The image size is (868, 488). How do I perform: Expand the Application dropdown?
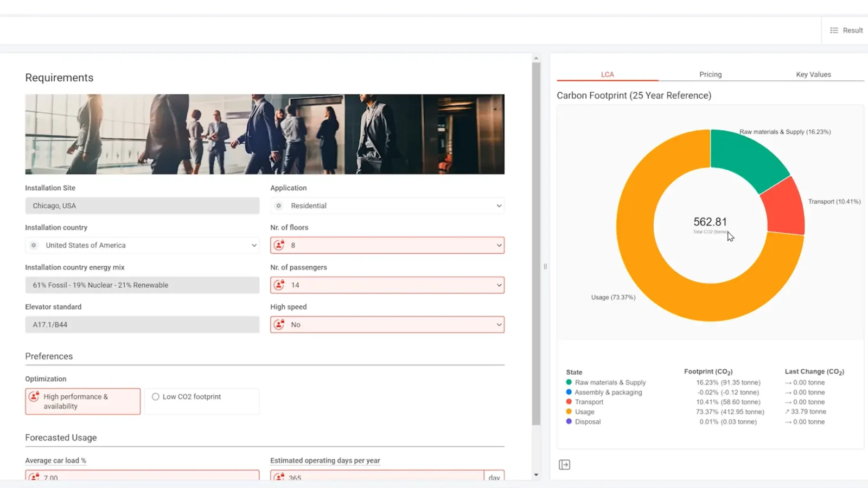[x=499, y=206]
